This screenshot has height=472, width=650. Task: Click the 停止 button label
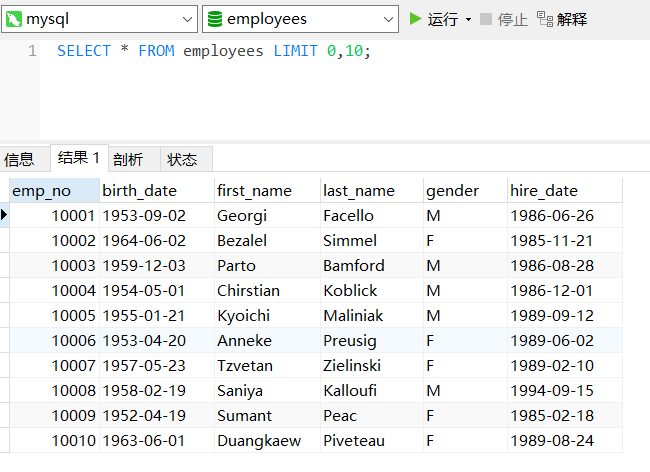pos(512,19)
